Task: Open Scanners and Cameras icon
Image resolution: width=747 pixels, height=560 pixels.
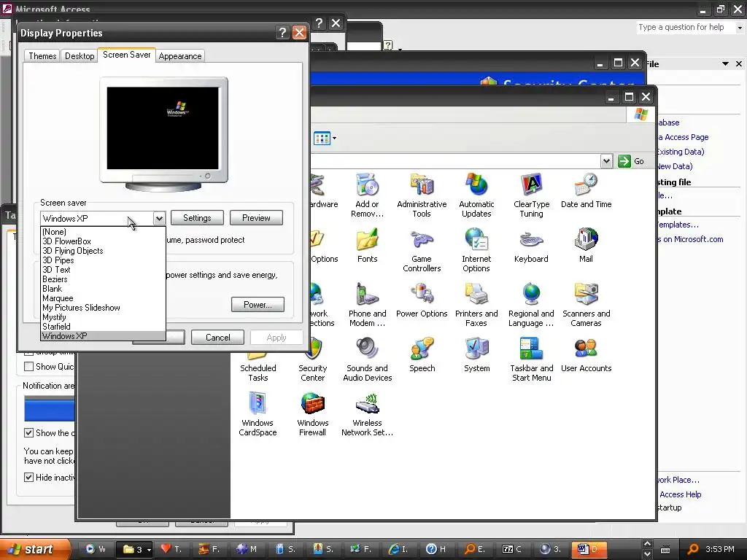Action: [x=586, y=305]
